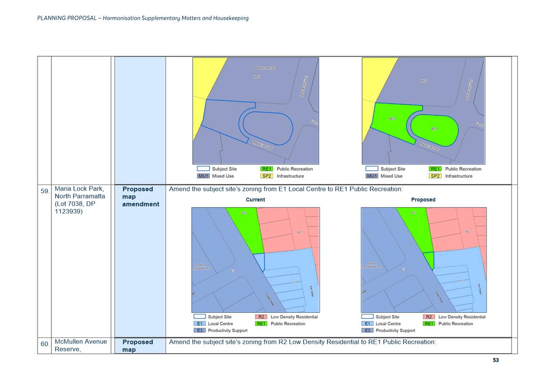The image size is (554, 392).
Task: Open the WESTMEAD-labelled all-MU1 zoning map
Action: click(256, 111)
